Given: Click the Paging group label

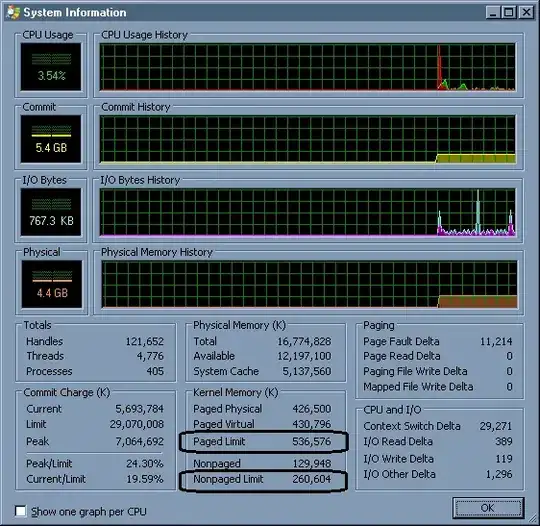Looking at the screenshot, I should coord(378,325).
